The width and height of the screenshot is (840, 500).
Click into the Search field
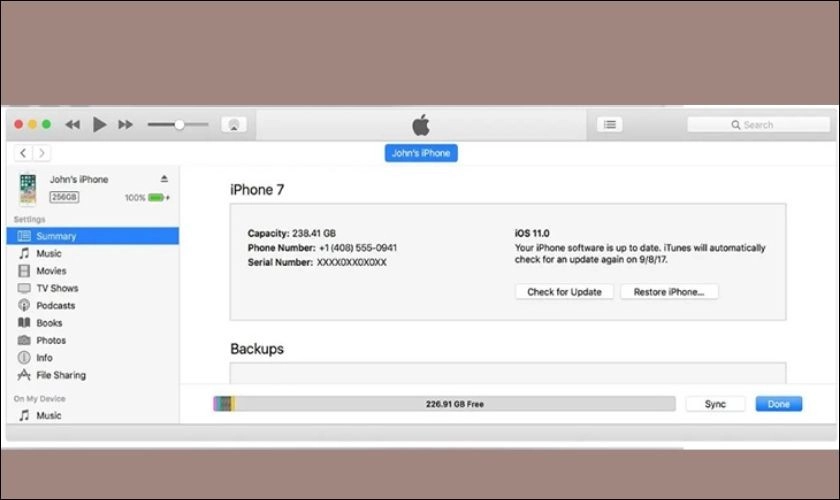click(758, 125)
